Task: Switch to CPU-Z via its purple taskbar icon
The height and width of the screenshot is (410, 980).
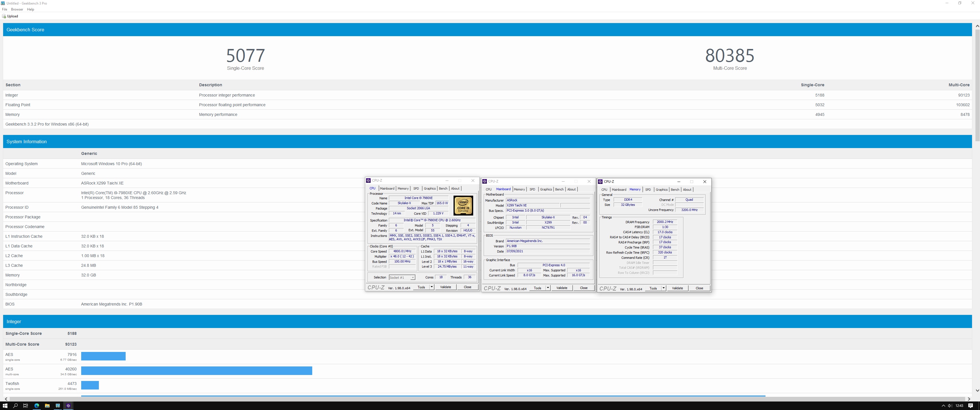Action: point(68,406)
